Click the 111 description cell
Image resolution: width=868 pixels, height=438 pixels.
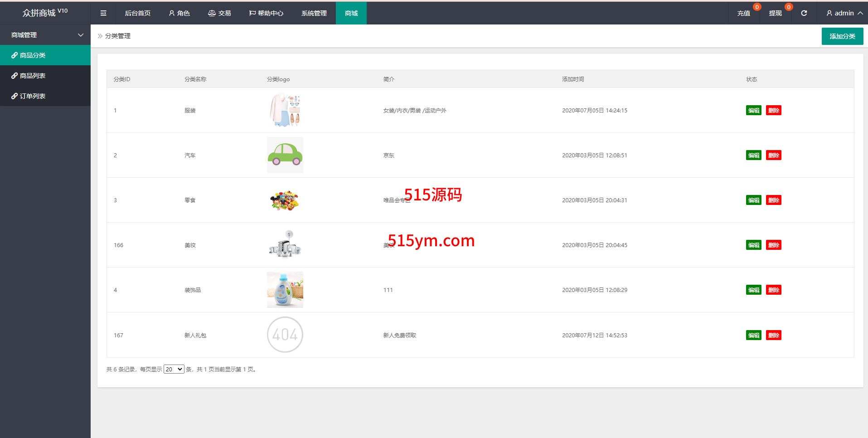388,290
